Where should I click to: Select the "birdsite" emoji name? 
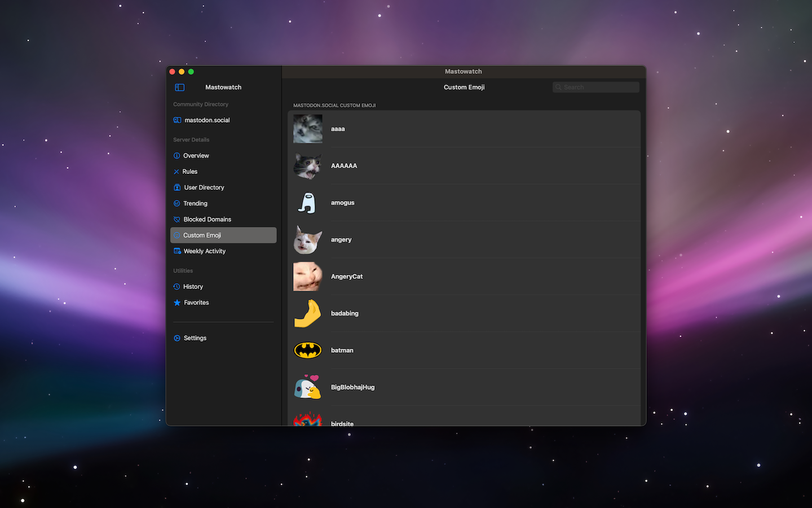pyautogui.click(x=342, y=423)
